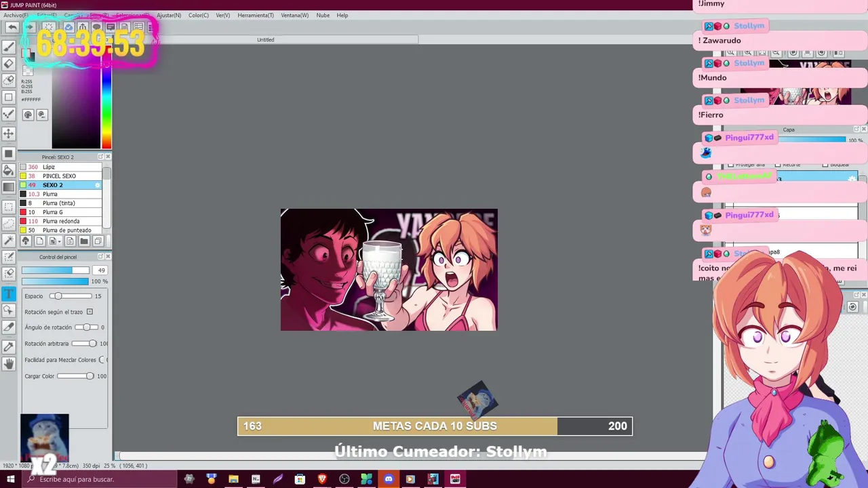Adjust the Espacio slider
Image resolution: width=868 pixels, height=488 pixels.
click(x=71, y=296)
